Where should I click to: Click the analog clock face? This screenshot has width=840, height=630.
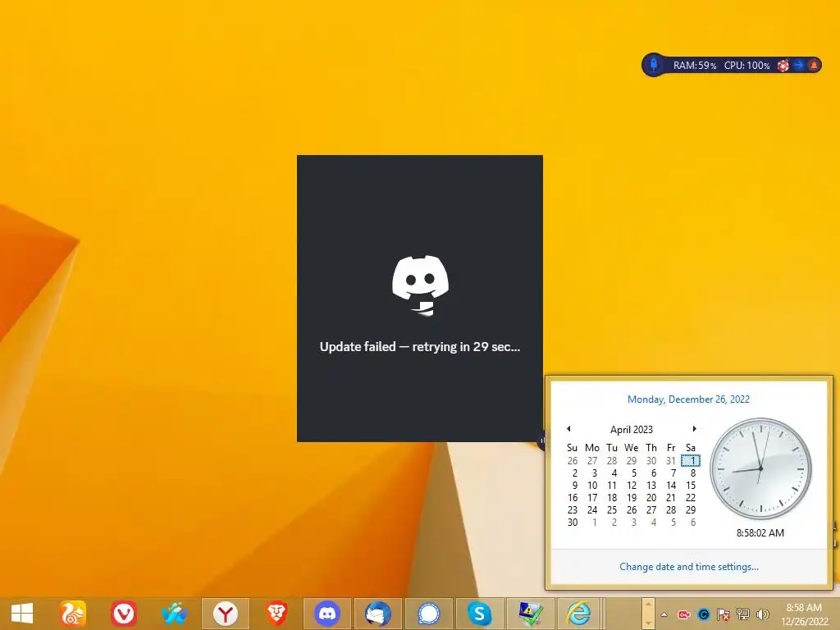click(760, 468)
